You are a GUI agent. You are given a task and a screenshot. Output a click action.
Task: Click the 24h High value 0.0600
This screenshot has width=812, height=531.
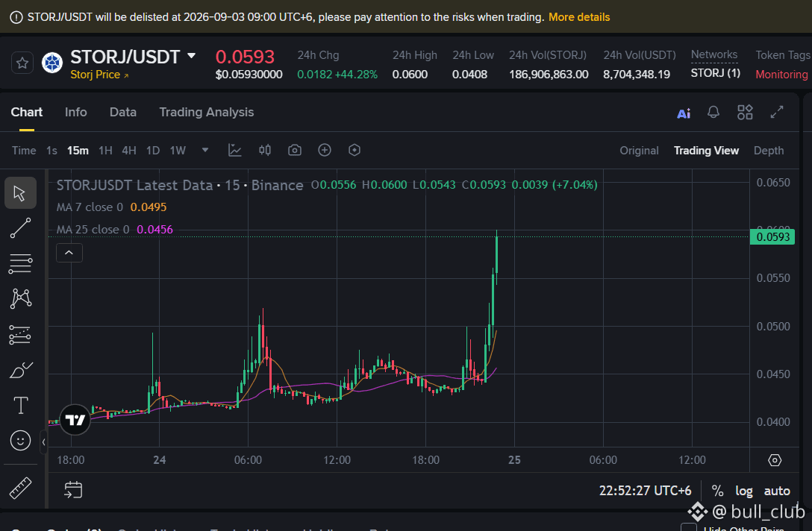point(410,75)
